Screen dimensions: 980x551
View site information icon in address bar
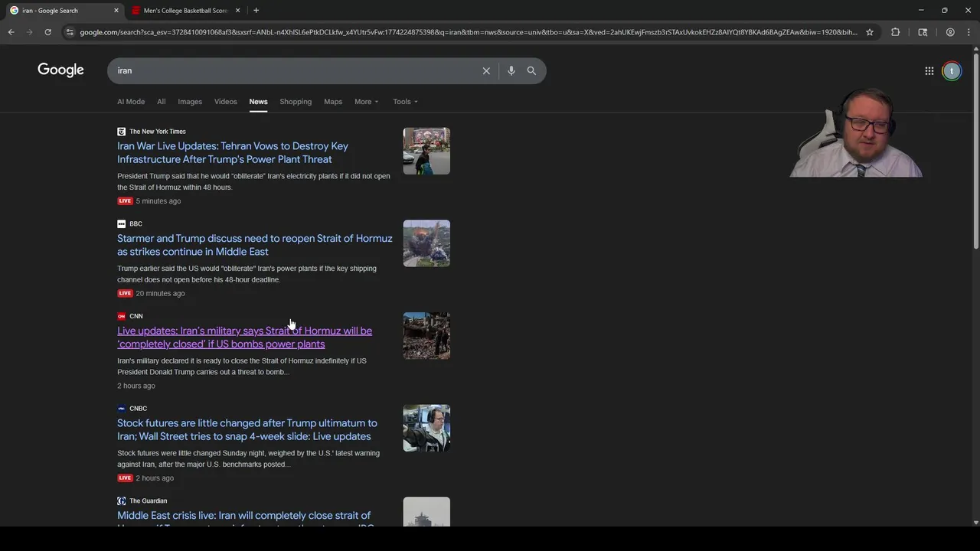pyautogui.click(x=70, y=32)
